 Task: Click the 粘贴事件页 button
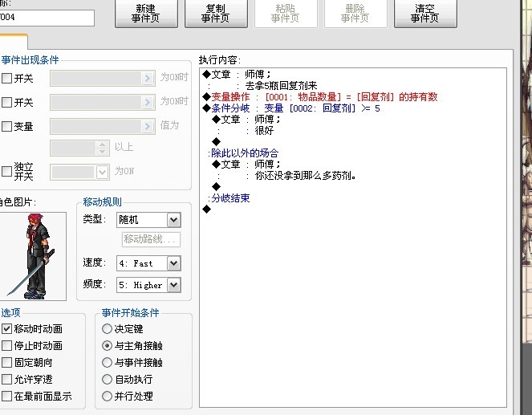coord(286,14)
